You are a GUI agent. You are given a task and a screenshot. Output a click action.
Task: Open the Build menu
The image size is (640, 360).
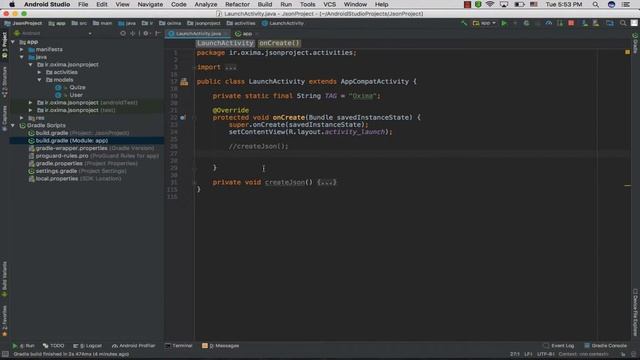pyautogui.click(x=264, y=4)
